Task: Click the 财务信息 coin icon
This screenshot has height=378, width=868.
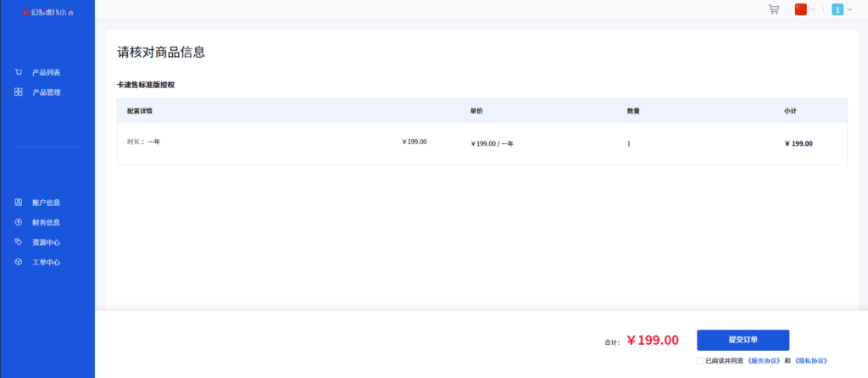Action: click(x=19, y=222)
